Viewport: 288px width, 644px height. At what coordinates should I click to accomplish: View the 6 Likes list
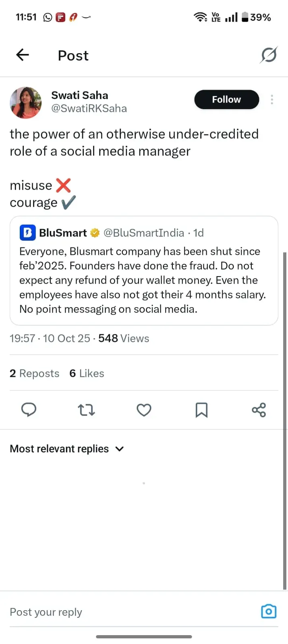pyautogui.click(x=87, y=374)
